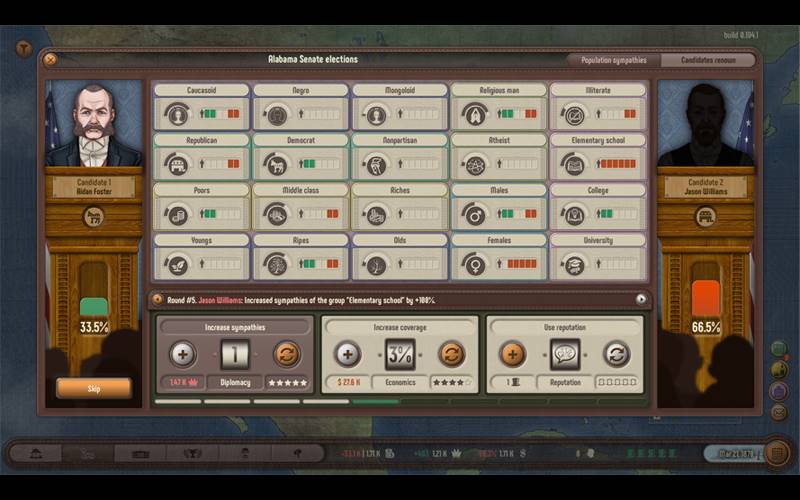Choose the Females gender symbol icon

point(475,264)
